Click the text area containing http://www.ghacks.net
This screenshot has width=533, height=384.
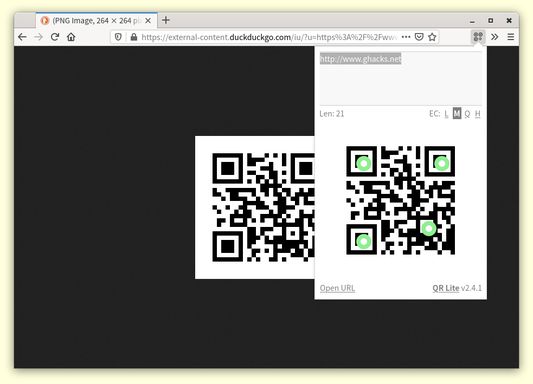point(400,78)
